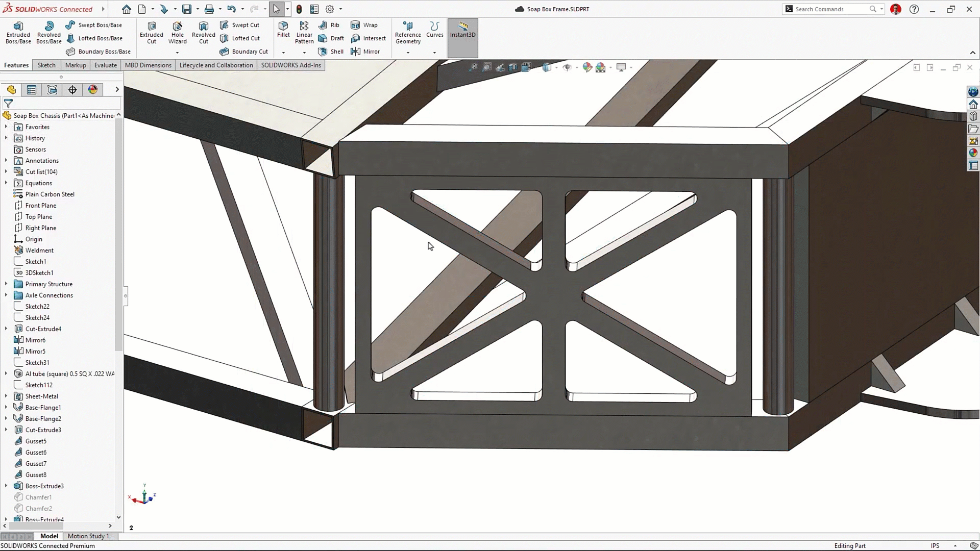980x551 pixels.
Task: Select the Intersect feature tool
Action: tap(368, 38)
